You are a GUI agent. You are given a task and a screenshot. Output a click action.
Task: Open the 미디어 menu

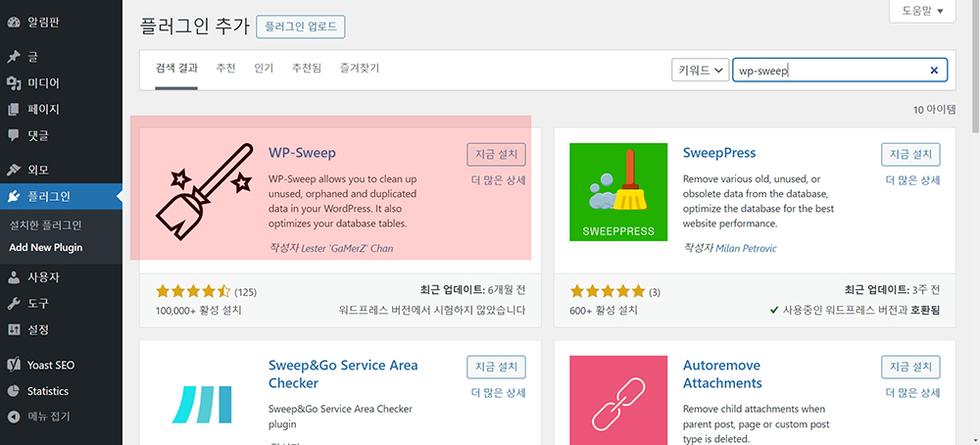(x=61, y=83)
